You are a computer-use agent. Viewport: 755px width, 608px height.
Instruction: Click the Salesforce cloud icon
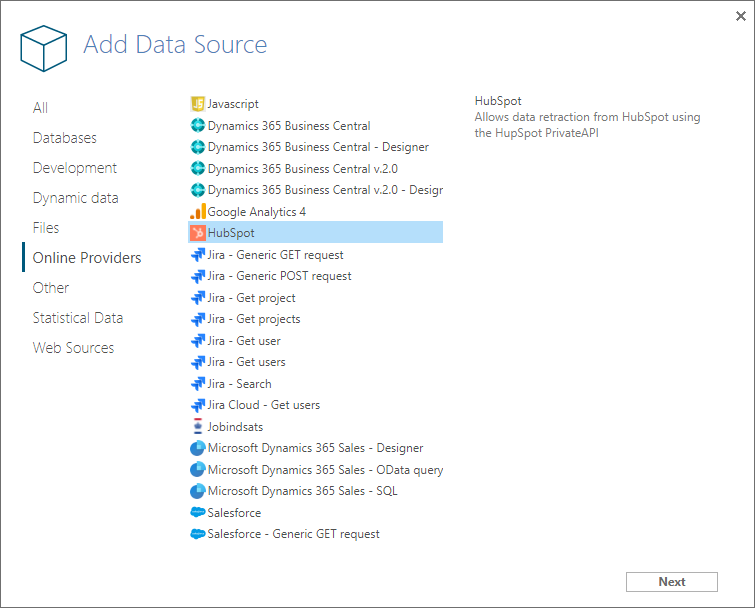click(x=197, y=513)
